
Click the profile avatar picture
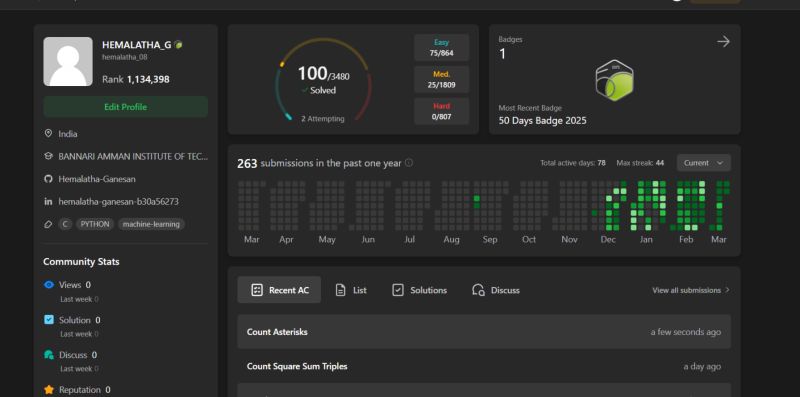click(68, 61)
